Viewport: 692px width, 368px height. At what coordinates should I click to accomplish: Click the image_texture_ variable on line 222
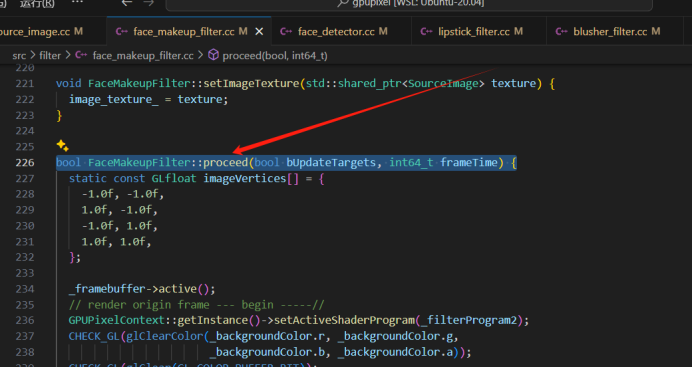[x=113, y=99]
